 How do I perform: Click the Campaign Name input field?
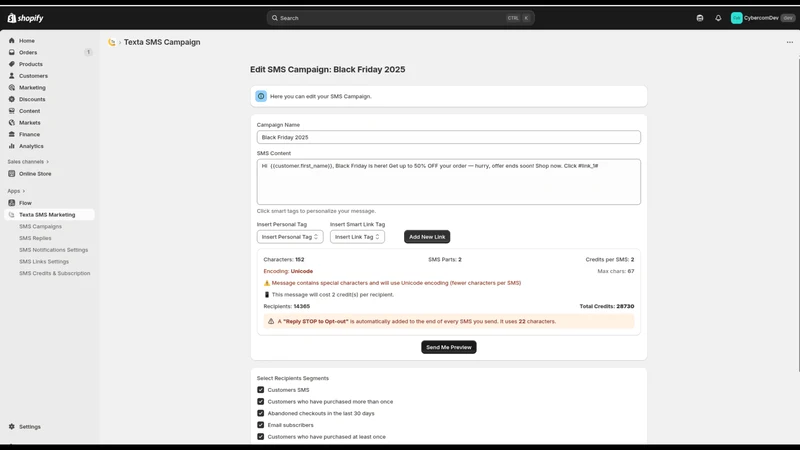point(448,137)
